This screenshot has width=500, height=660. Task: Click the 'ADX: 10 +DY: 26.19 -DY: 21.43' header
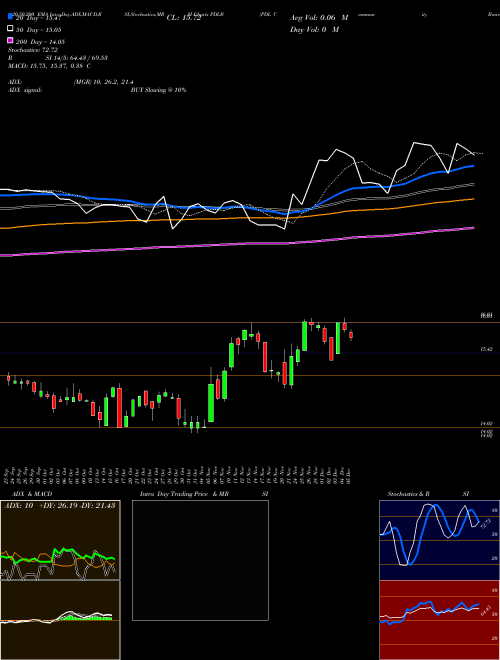pyautogui.click(x=59, y=505)
